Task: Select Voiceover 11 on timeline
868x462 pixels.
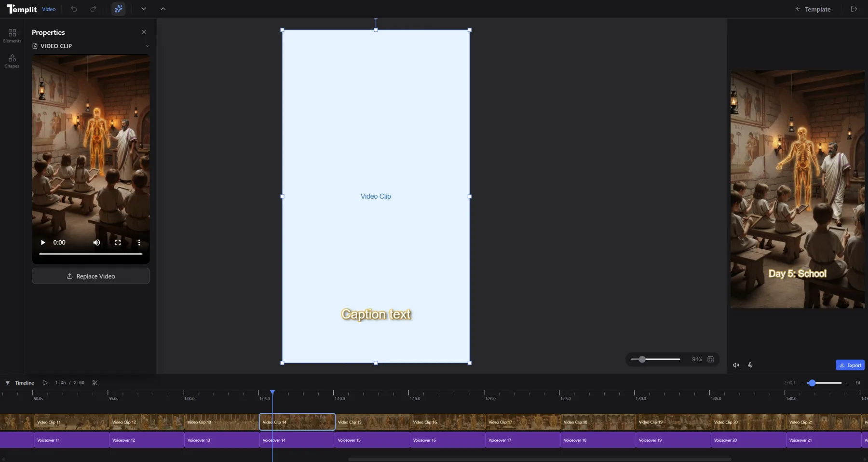Action: (x=71, y=440)
